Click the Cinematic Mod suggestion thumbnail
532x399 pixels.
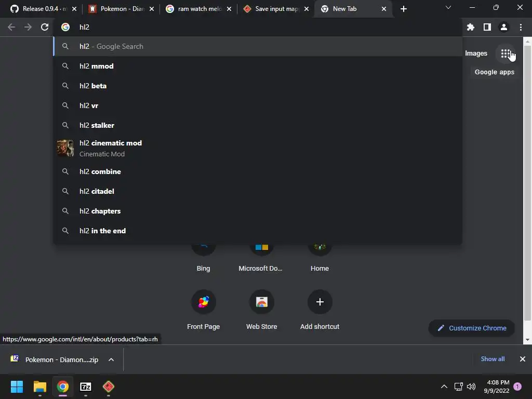click(x=65, y=148)
